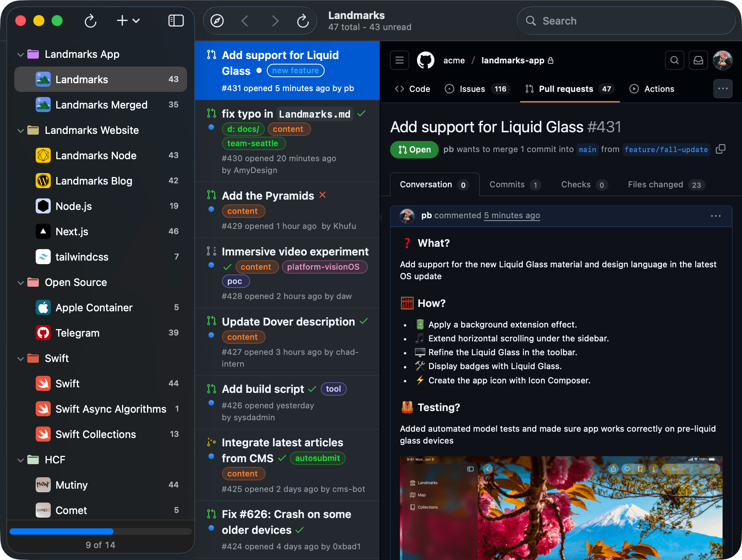
Task: Open the GitHub inbox icon
Action: pyautogui.click(x=698, y=60)
